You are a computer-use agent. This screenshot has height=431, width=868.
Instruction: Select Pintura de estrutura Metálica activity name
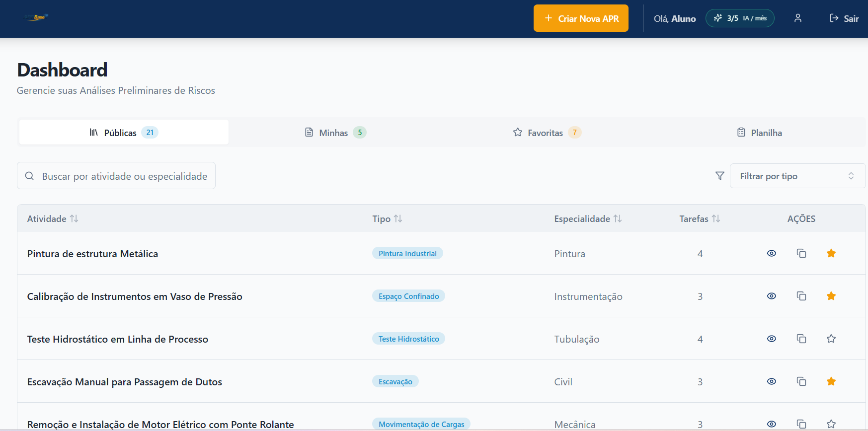(x=92, y=254)
